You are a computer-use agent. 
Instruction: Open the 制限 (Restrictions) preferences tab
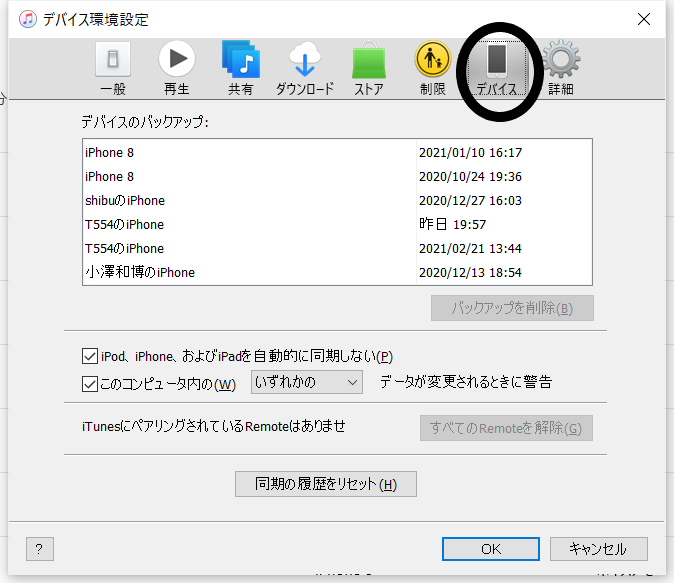tap(433, 69)
